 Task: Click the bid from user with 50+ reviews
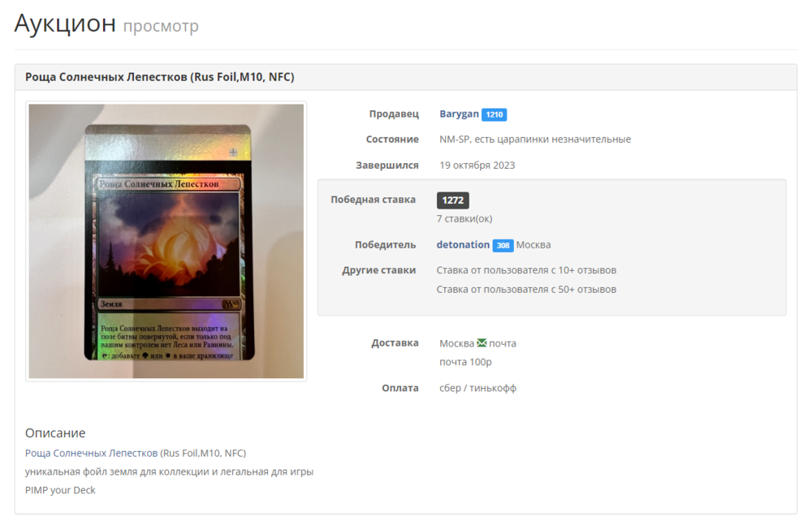[526, 290]
